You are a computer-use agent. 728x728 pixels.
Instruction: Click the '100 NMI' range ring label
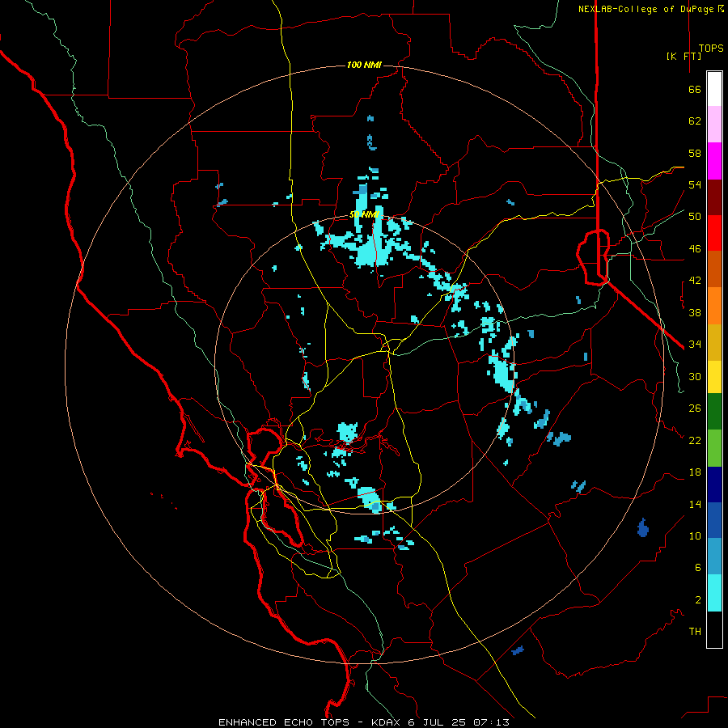pyautogui.click(x=365, y=65)
